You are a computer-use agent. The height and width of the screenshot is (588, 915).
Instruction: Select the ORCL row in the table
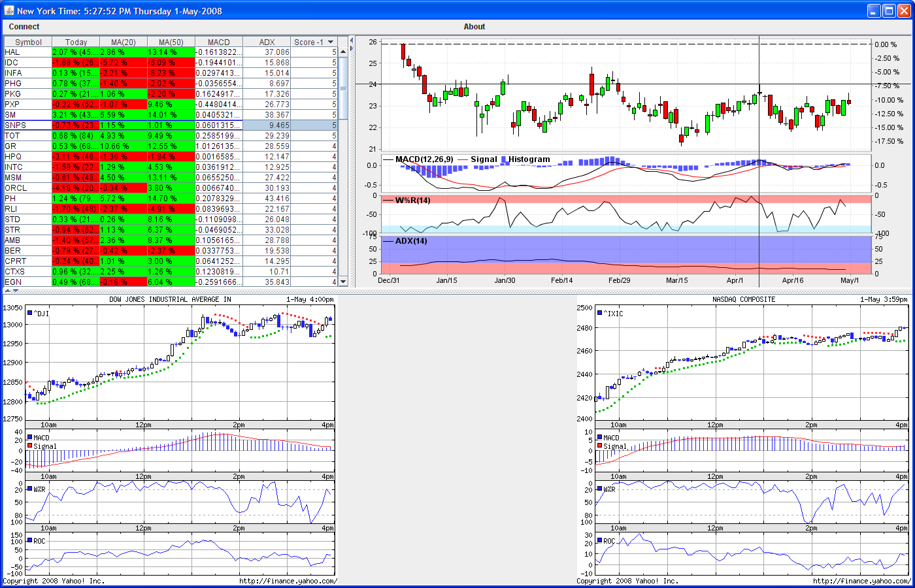pos(16,188)
